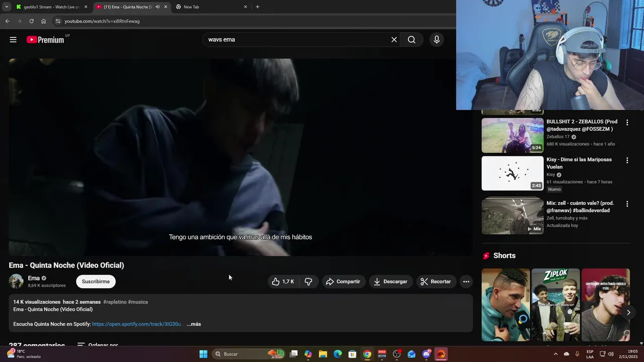644x362 pixels.
Task: Run search with the magnifier button
Action: (x=412, y=40)
